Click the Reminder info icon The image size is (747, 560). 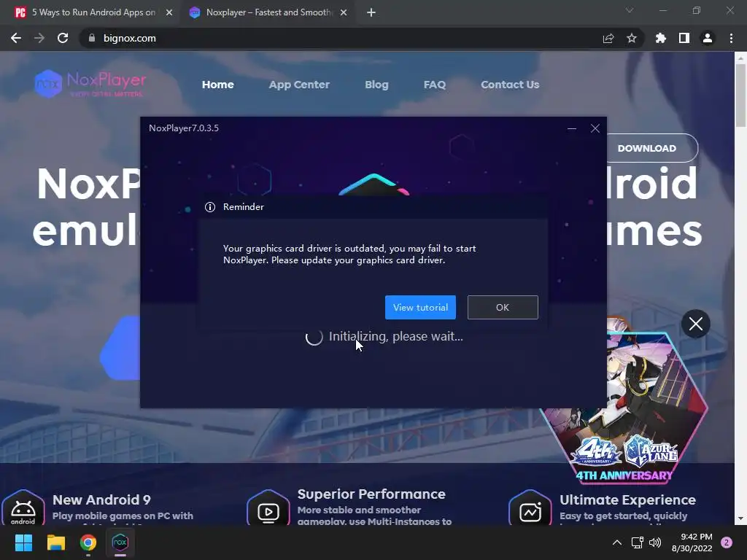point(210,207)
